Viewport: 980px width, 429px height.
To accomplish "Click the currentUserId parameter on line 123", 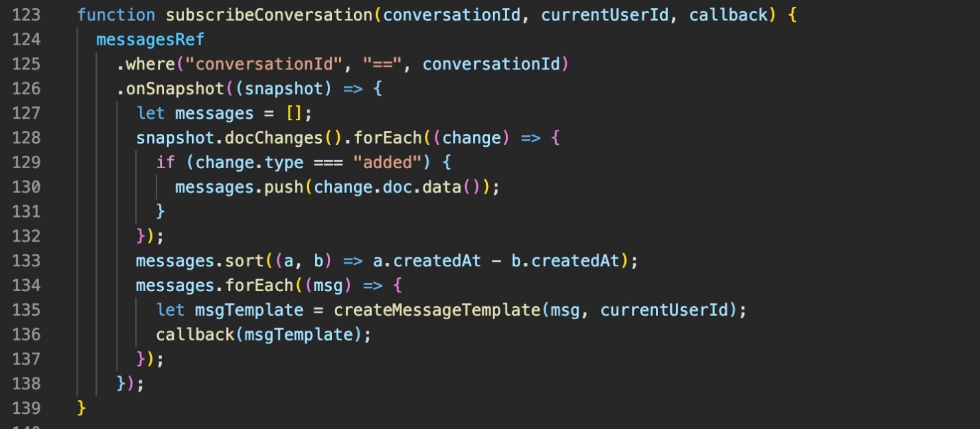I will click(x=605, y=14).
